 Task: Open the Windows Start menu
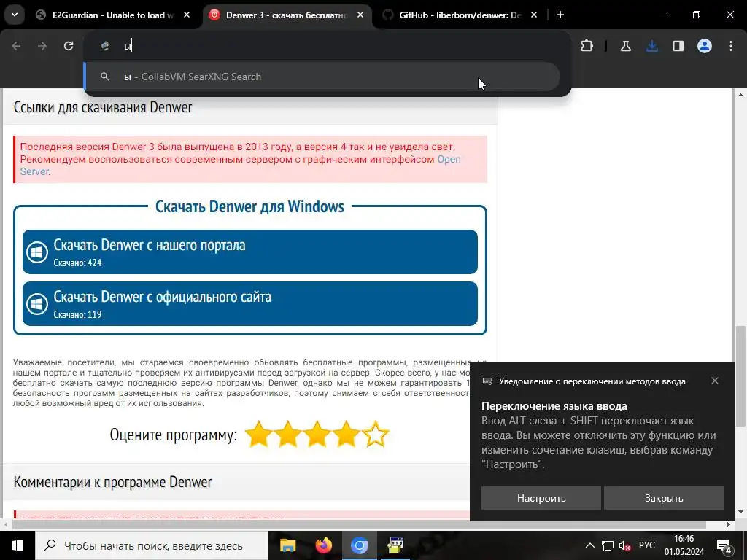tap(18, 545)
